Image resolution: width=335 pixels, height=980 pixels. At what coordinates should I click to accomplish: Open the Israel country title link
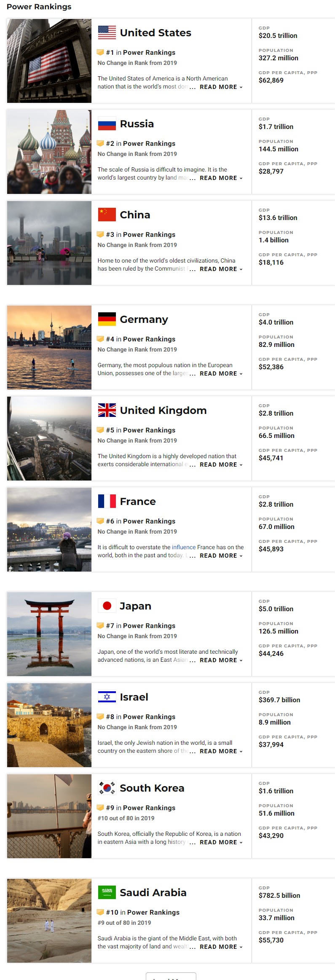point(134,697)
